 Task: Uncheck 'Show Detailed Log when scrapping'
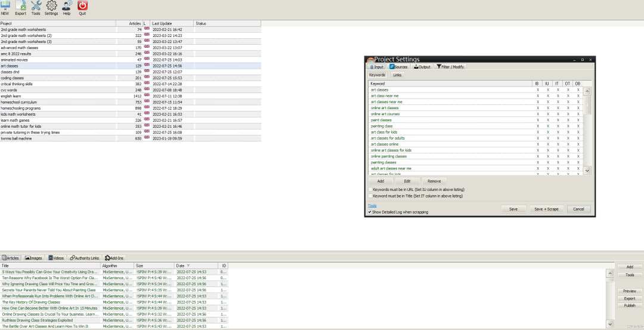tap(370, 212)
